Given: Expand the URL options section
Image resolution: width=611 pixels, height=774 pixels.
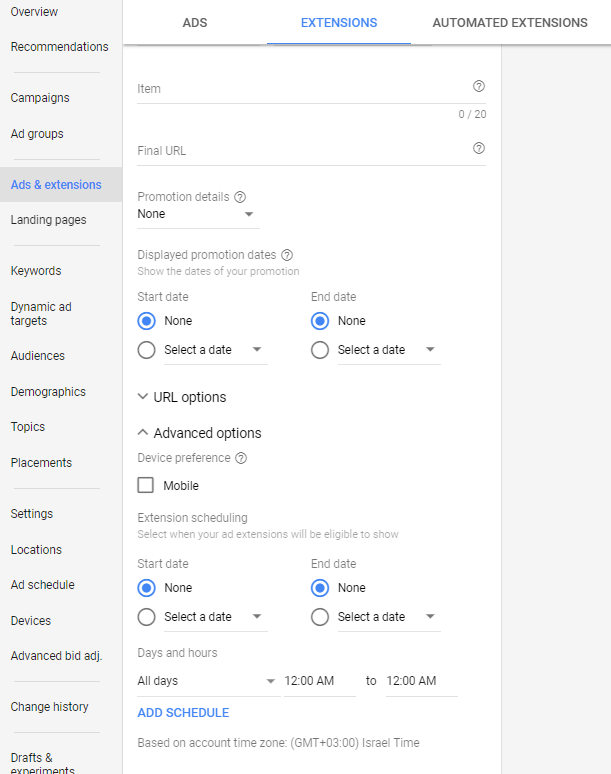Looking at the screenshot, I should (182, 397).
